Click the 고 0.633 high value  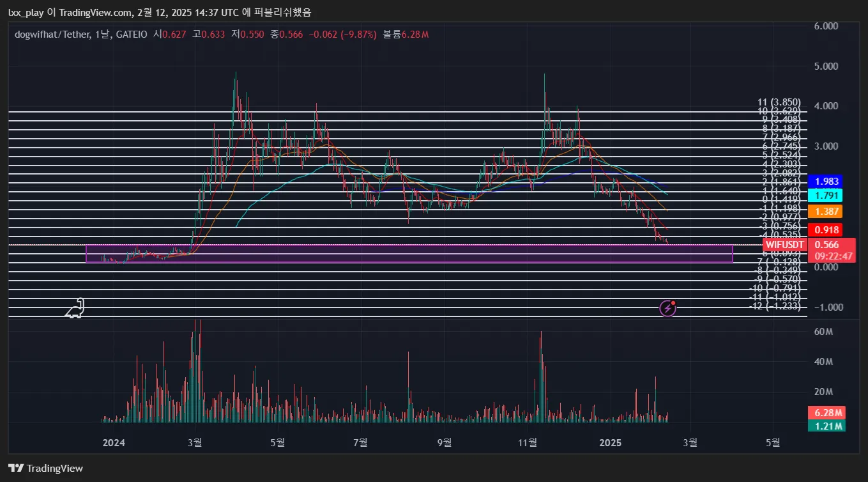point(209,34)
